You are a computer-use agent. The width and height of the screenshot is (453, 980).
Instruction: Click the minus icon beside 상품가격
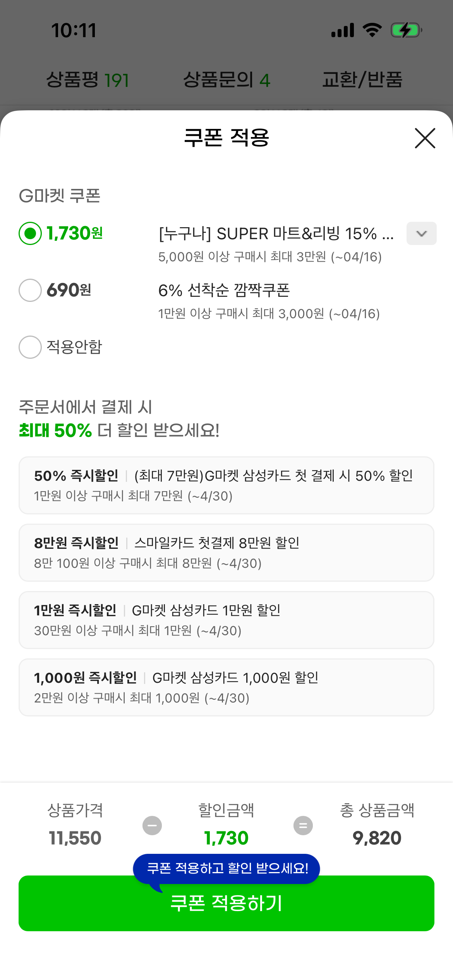[x=152, y=826]
